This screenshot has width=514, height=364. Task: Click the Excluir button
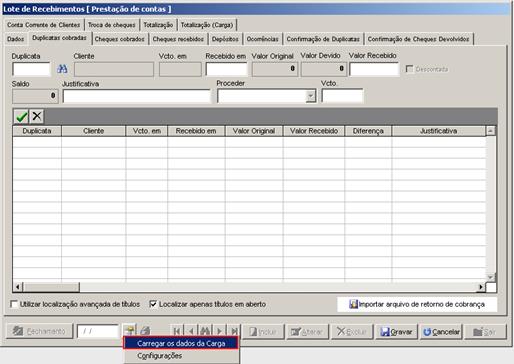click(x=352, y=332)
